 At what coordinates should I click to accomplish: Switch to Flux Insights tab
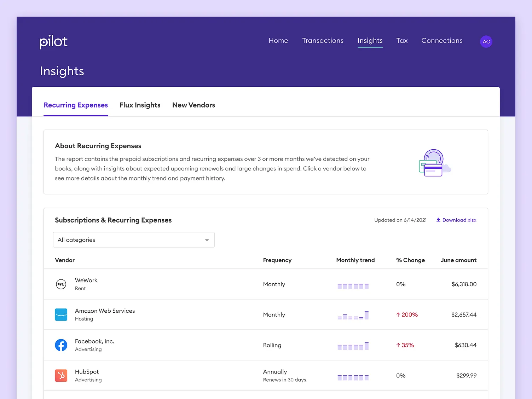click(x=140, y=105)
